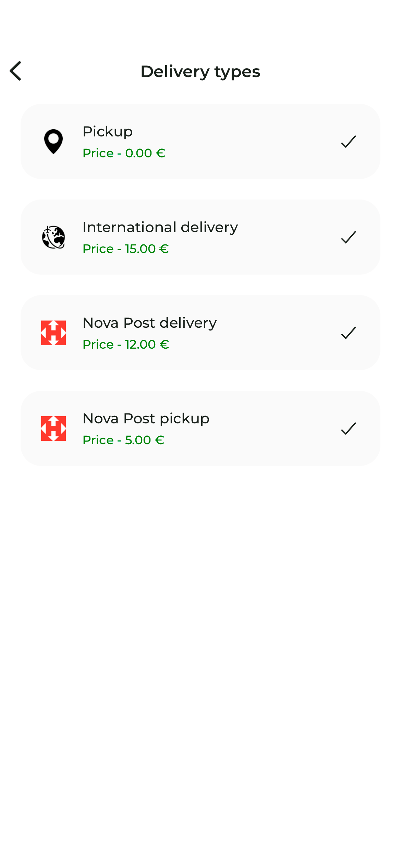Viewport: 401px width, 868px height.
Task: Click the Price - 5.00 € label
Action: (123, 440)
